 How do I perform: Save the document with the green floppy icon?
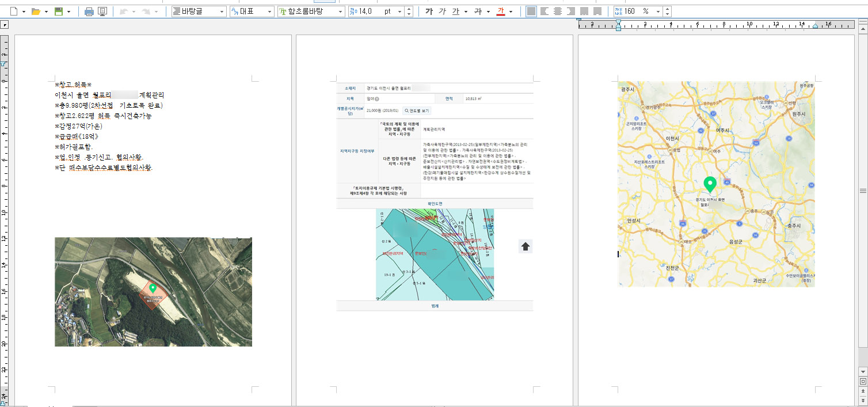click(x=58, y=12)
